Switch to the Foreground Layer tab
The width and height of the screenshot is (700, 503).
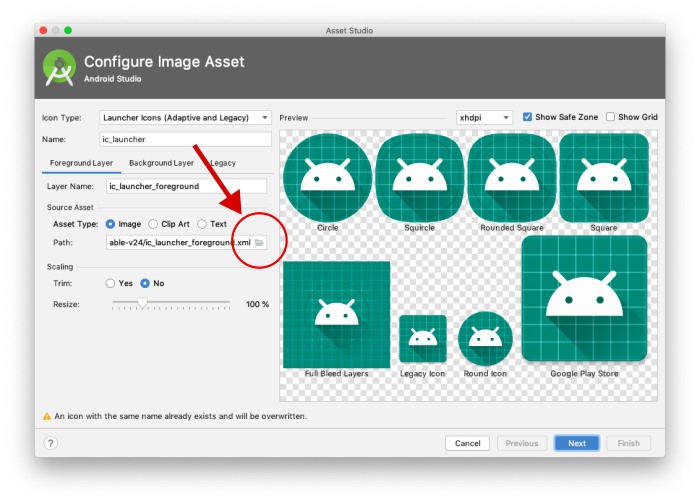81,163
